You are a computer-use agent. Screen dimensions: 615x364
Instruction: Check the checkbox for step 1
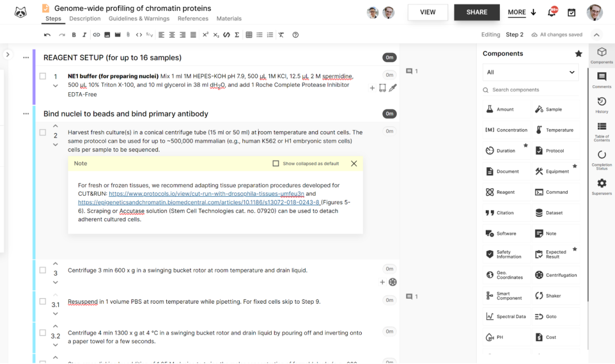[43, 76]
